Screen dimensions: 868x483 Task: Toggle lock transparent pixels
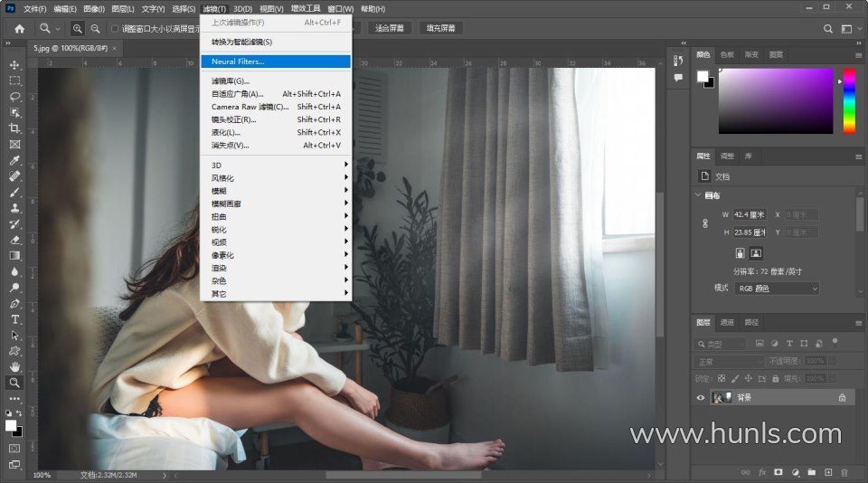[722, 379]
